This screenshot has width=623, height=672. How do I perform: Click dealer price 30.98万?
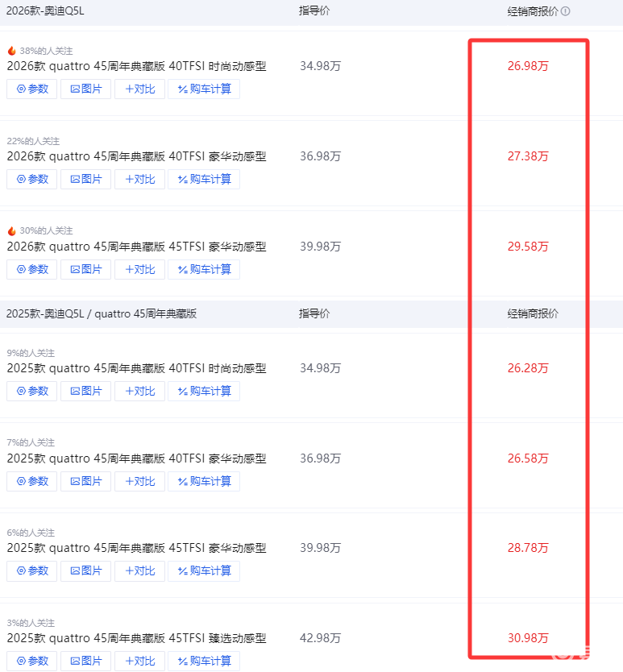coord(528,638)
